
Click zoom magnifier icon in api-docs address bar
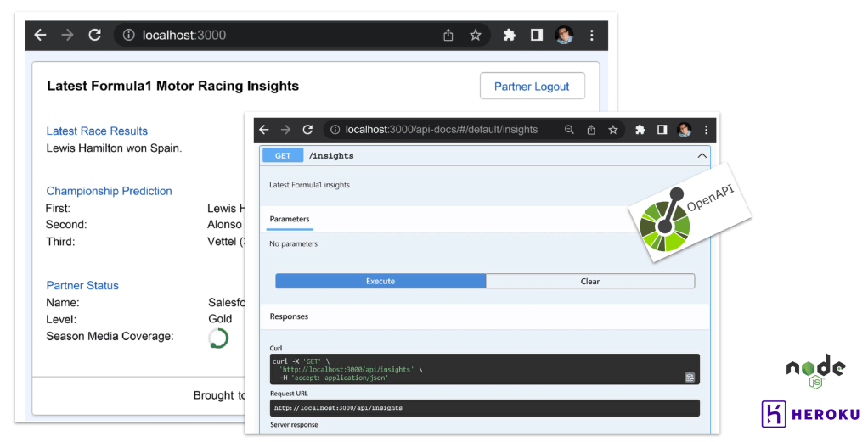[569, 130]
